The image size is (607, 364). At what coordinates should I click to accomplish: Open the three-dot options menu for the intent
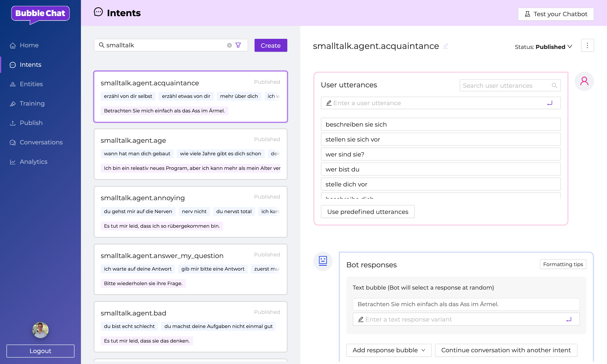(x=587, y=45)
